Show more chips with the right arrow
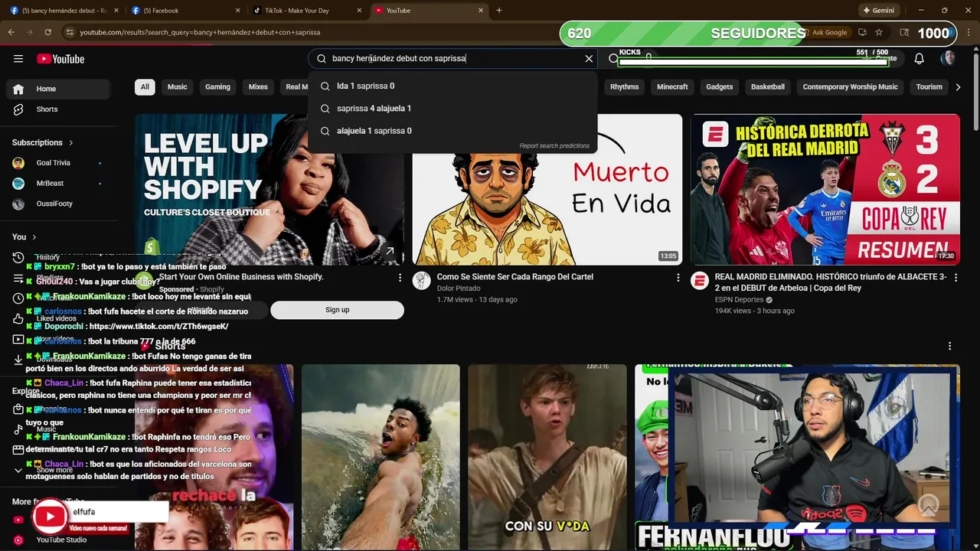Viewport: 980px width, 551px height. click(x=958, y=87)
